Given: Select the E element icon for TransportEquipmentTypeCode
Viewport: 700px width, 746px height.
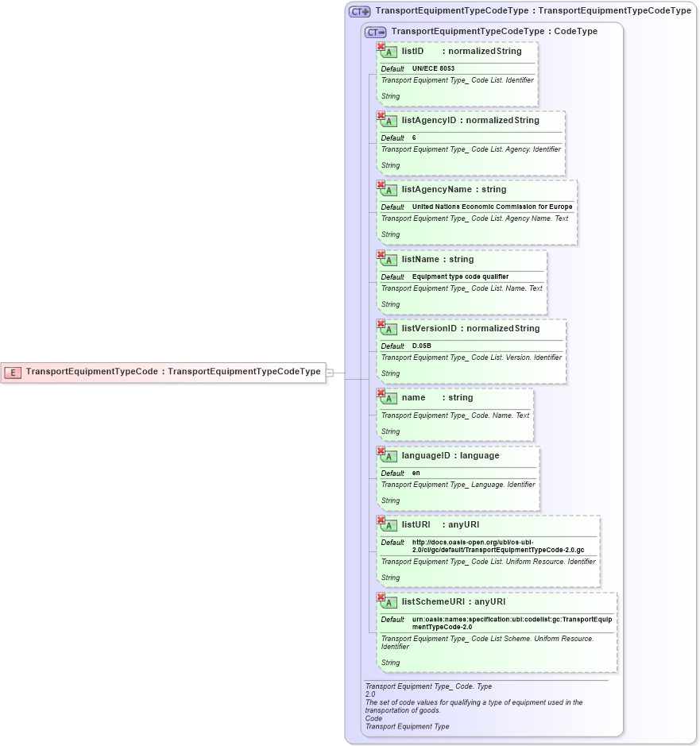Looking at the screenshot, I should pos(13,372).
